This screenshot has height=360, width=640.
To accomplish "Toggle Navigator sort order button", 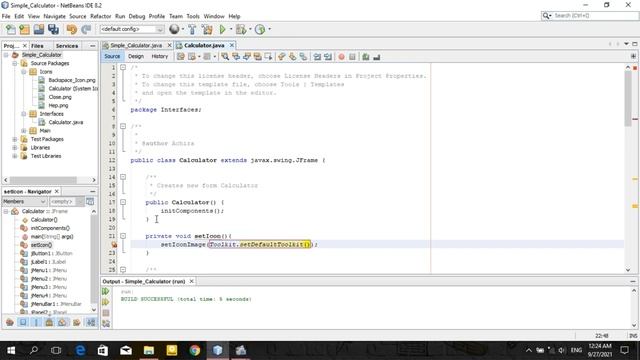I will click(x=91, y=322).
